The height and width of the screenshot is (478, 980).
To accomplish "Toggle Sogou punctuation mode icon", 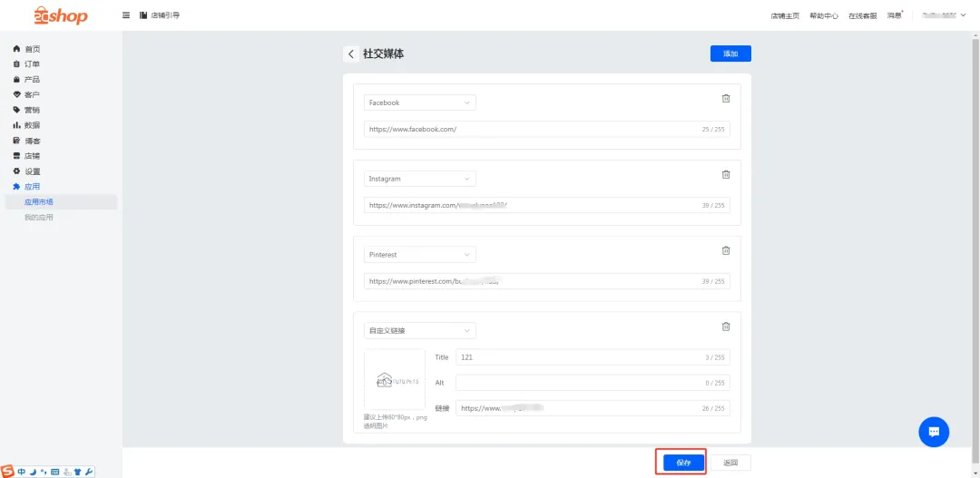I will pos(44,473).
